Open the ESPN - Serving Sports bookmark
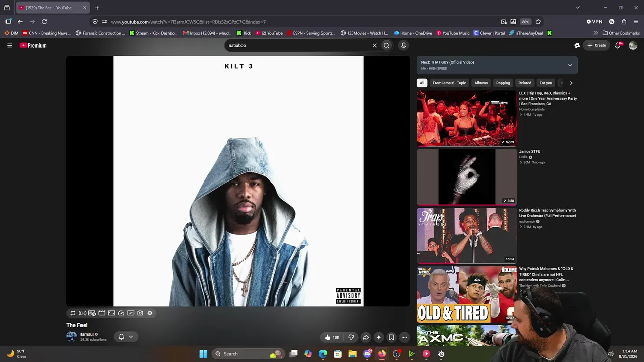Screen dimensions: 644x362 tap(311, 33)
